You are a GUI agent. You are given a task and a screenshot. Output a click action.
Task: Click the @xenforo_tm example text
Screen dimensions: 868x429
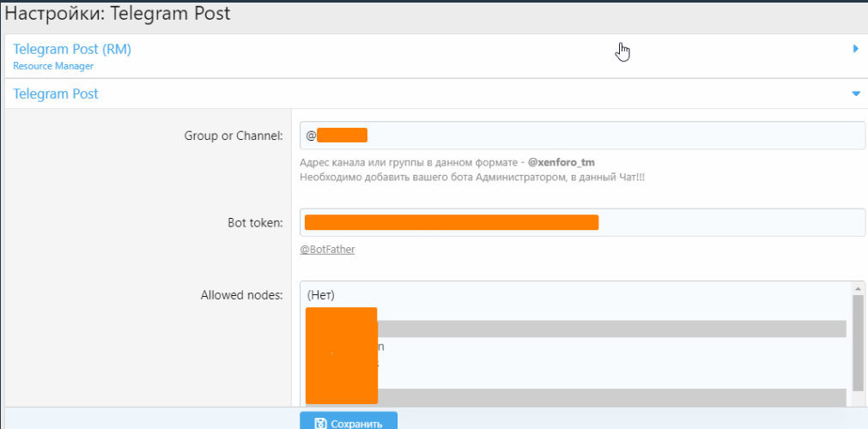coord(561,162)
